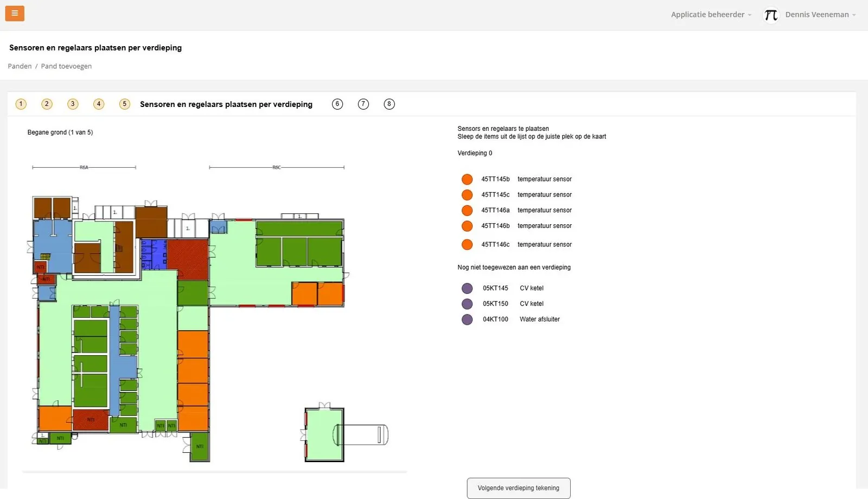
Task: Go to wizard step 2
Action: (47, 104)
